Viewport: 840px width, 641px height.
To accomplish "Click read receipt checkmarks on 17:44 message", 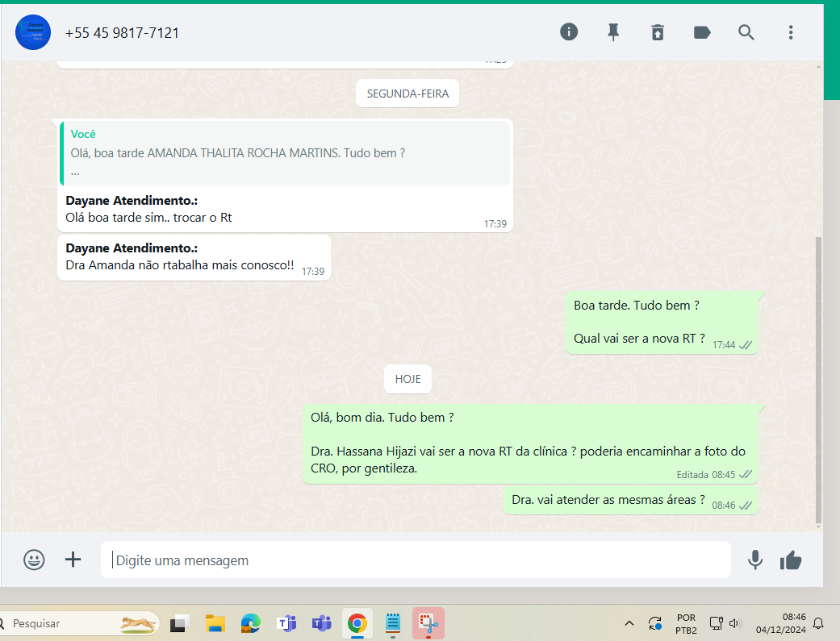I will click(x=746, y=345).
